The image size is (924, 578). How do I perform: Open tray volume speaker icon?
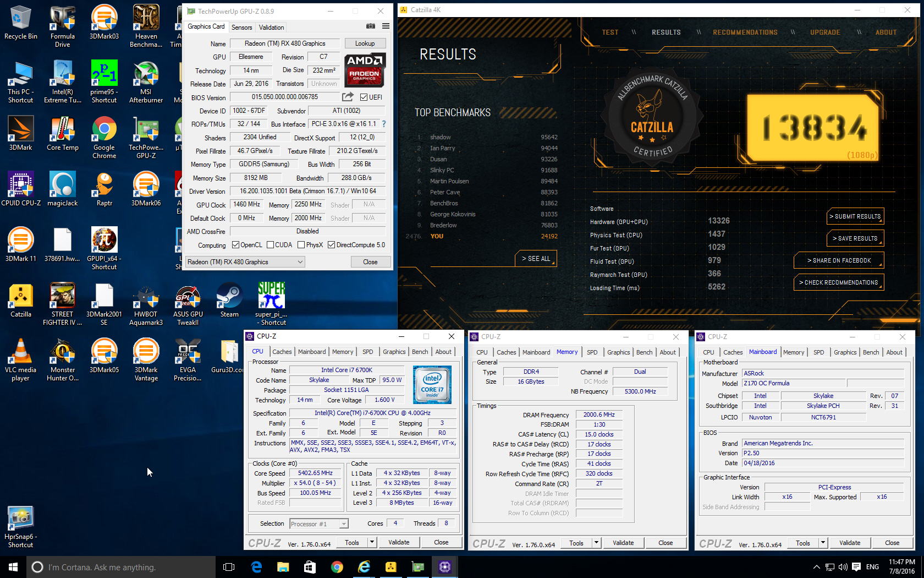tap(843, 566)
